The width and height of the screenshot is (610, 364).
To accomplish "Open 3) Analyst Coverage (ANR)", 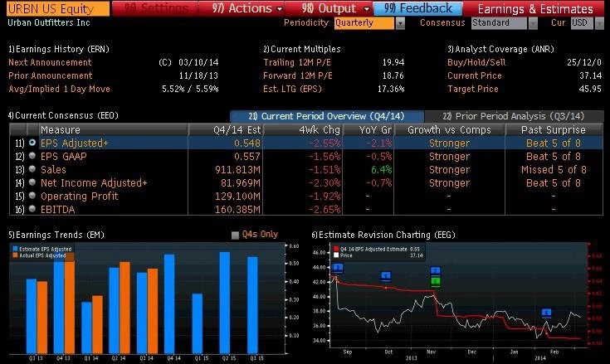I will pyautogui.click(x=500, y=49).
